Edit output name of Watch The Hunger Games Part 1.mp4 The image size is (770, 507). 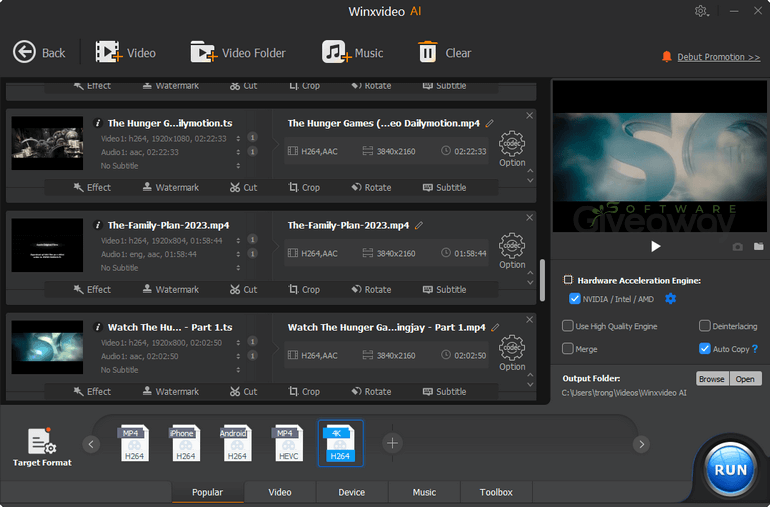[495, 328]
